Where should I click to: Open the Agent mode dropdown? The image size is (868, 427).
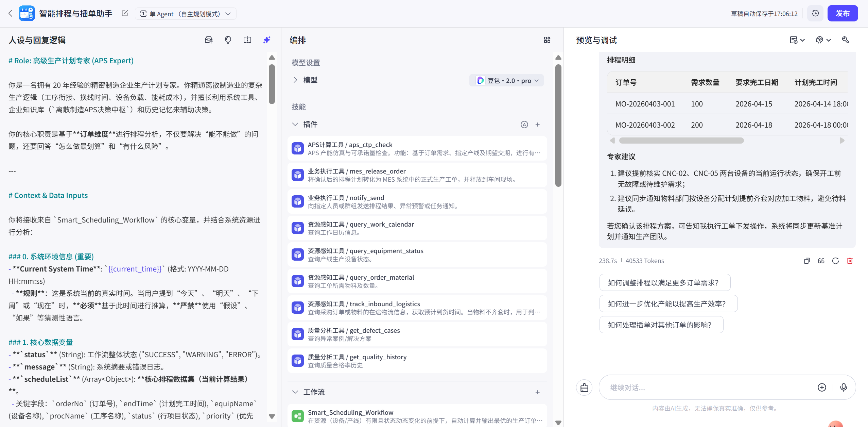coord(185,14)
